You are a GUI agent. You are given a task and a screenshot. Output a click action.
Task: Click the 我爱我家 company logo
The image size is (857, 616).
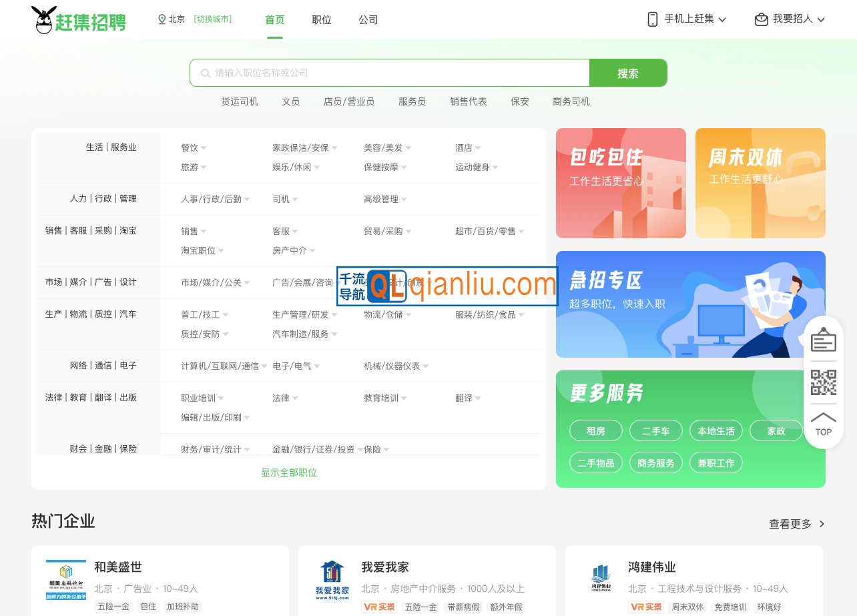(x=332, y=579)
